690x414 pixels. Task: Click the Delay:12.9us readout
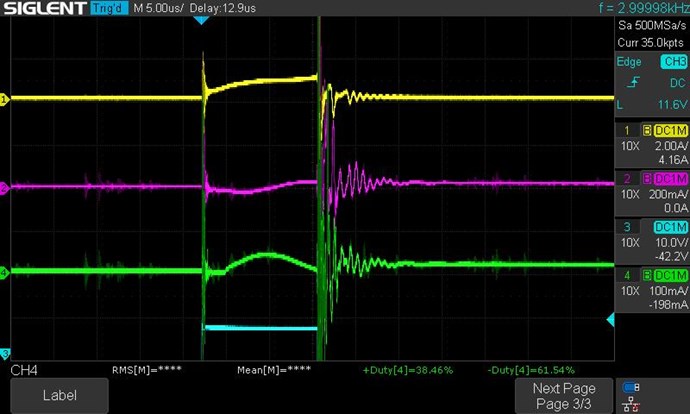(x=223, y=8)
